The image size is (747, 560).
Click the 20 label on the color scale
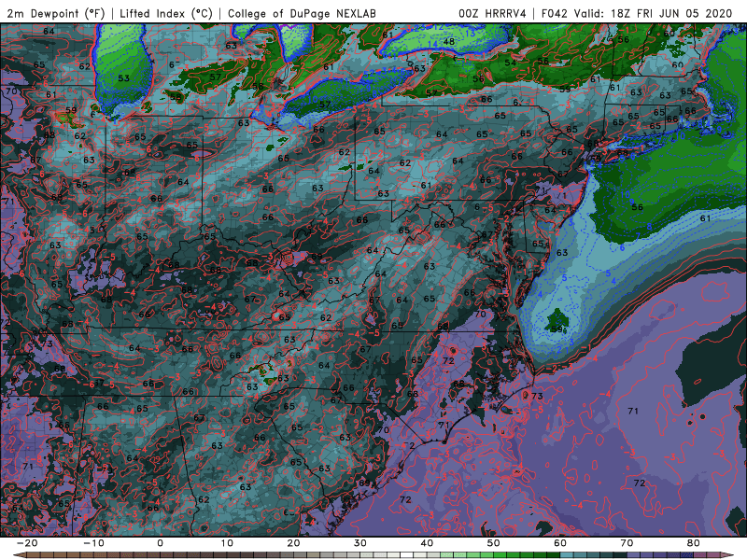pos(293,543)
